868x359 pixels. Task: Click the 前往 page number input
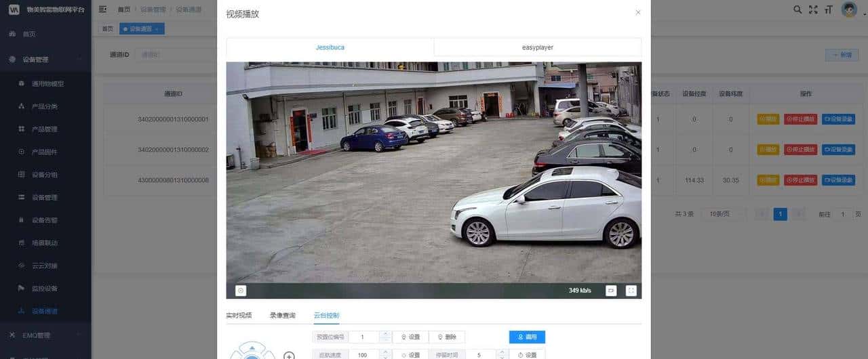842,214
